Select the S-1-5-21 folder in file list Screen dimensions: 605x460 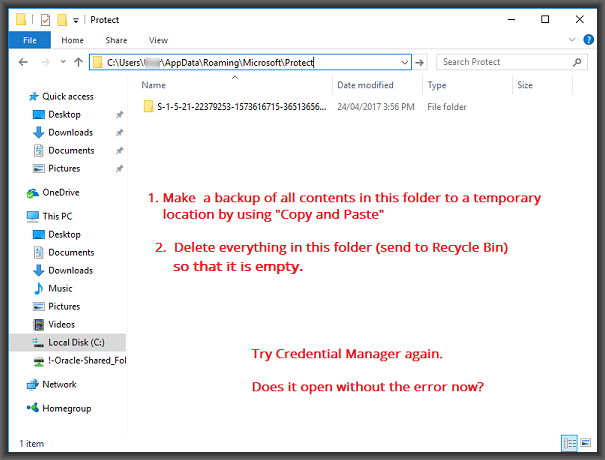pyautogui.click(x=240, y=106)
